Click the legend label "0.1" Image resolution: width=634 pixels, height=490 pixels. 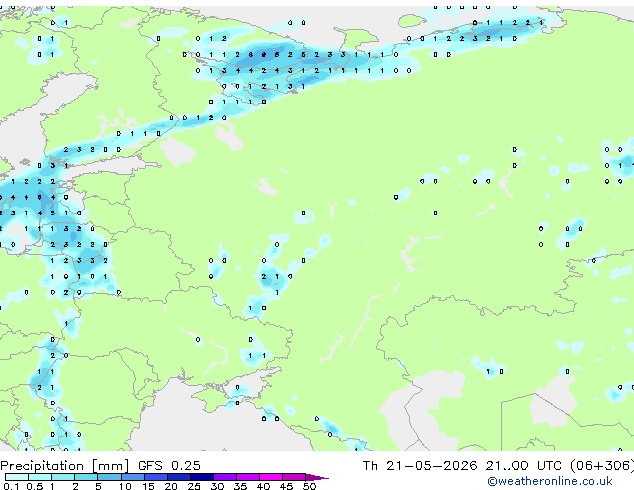point(11,486)
